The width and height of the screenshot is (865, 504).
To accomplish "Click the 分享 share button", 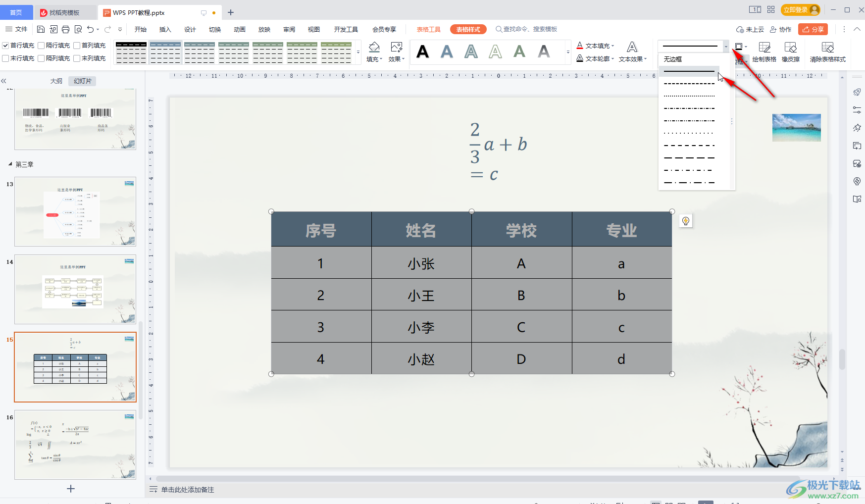I will 813,29.
